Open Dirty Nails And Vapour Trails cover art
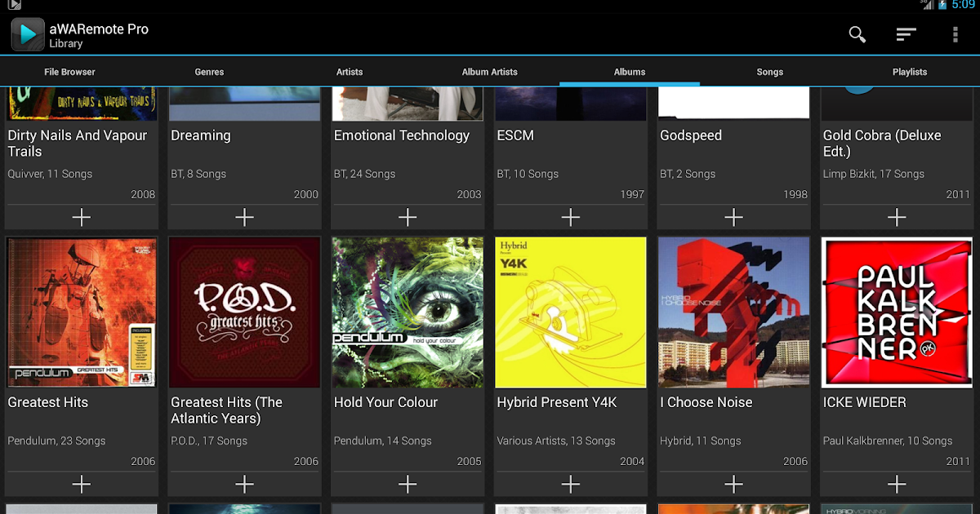 [82, 103]
